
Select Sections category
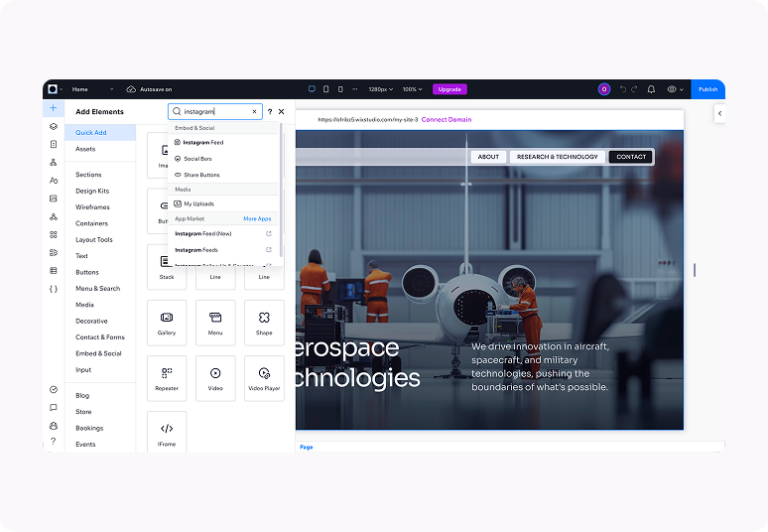tap(88, 175)
